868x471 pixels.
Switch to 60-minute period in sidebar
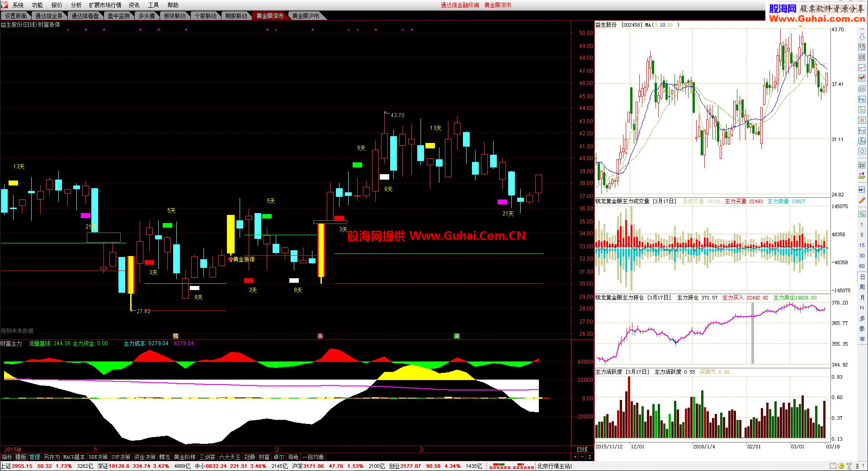[862, 266]
